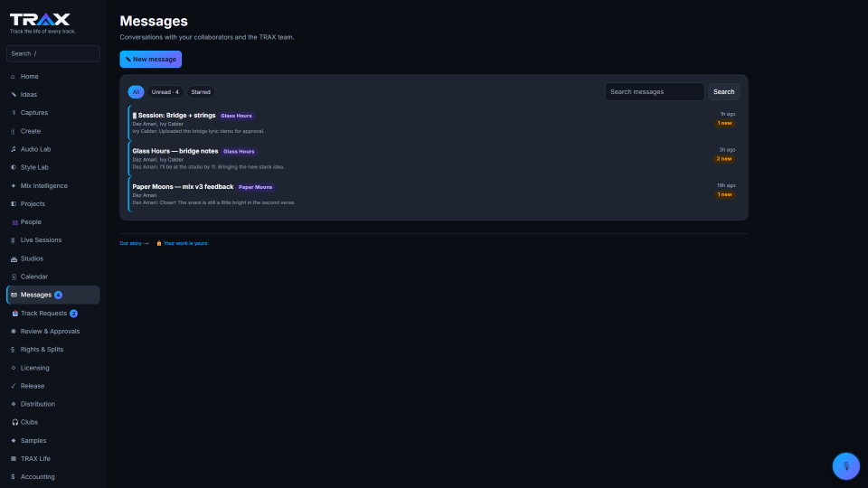Open the Home sidebar icon
Image resolution: width=868 pixels, height=488 pixels.
[x=14, y=76]
